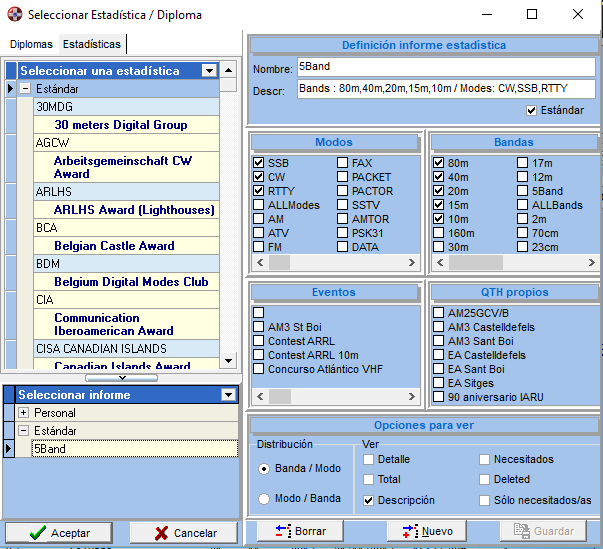Expand the Personal tree node
The height and width of the screenshot is (549, 603).
[x=24, y=413]
